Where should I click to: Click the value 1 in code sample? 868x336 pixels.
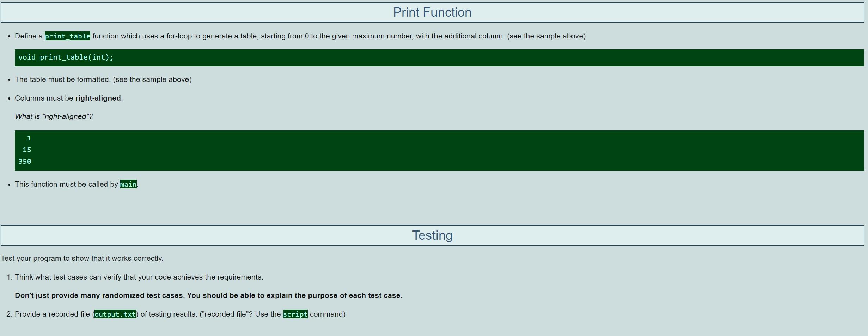pyautogui.click(x=29, y=138)
